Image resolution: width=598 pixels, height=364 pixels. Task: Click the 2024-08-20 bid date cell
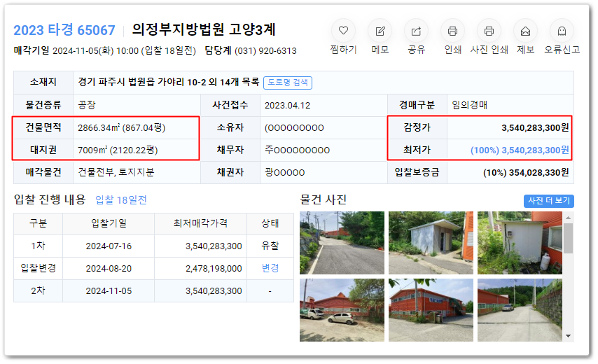[109, 268]
